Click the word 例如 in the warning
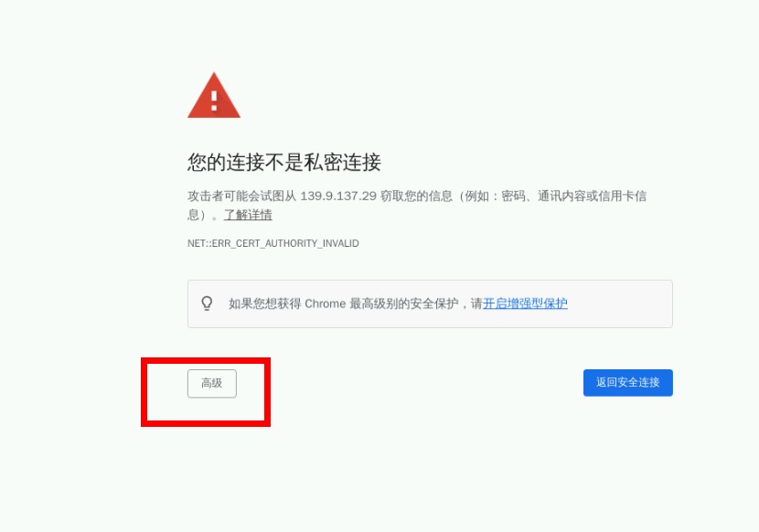This screenshot has width=759, height=532. tap(476, 196)
